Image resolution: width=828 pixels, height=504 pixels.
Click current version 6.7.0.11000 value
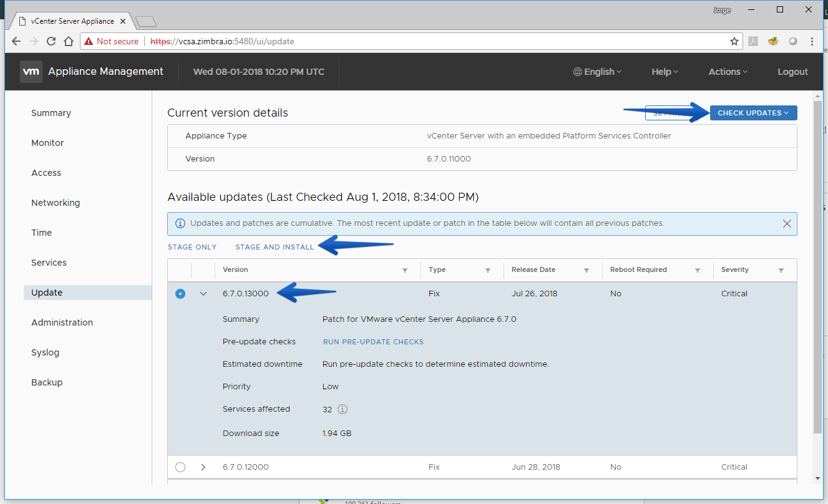click(x=449, y=159)
